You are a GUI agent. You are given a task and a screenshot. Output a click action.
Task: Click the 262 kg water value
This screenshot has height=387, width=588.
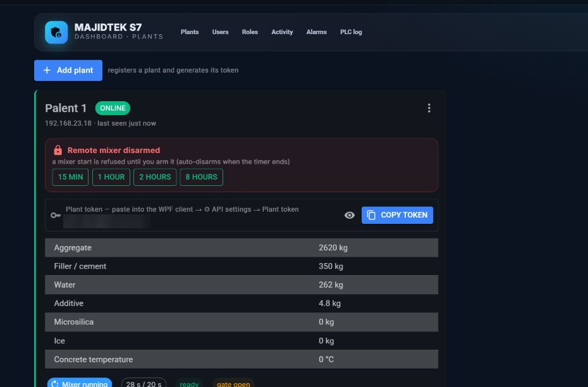click(x=331, y=285)
